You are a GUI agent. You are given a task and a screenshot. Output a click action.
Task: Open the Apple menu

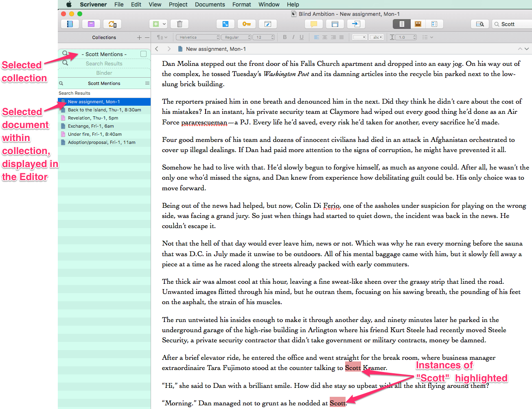(x=69, y=4)
